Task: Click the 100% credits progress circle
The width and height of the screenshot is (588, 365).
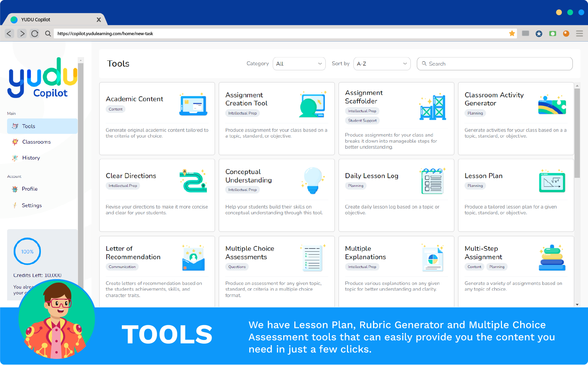Action: [x=27, y=251]
